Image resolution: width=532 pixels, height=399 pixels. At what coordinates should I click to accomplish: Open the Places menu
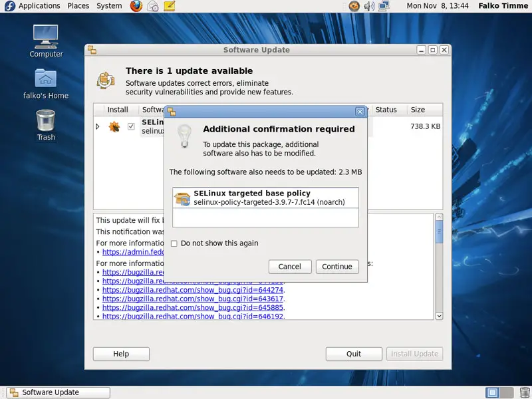(x=78, y=6)
